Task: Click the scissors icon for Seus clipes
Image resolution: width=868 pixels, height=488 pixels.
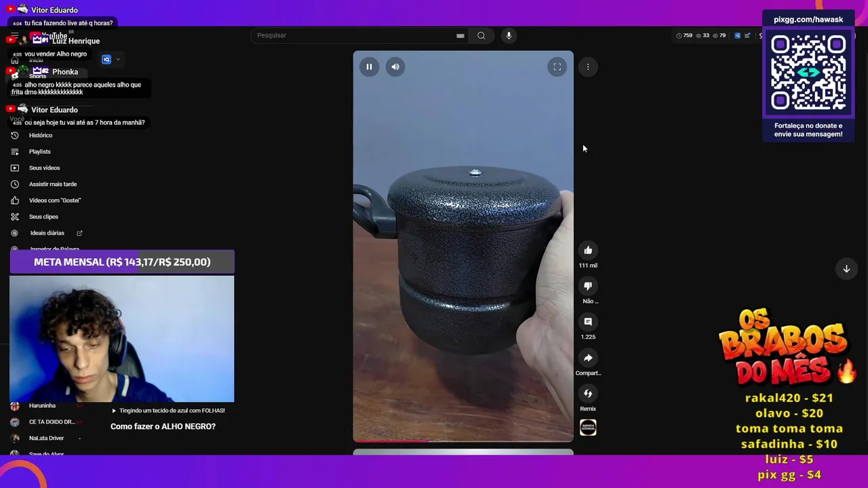Action: (x=15, y=217)
